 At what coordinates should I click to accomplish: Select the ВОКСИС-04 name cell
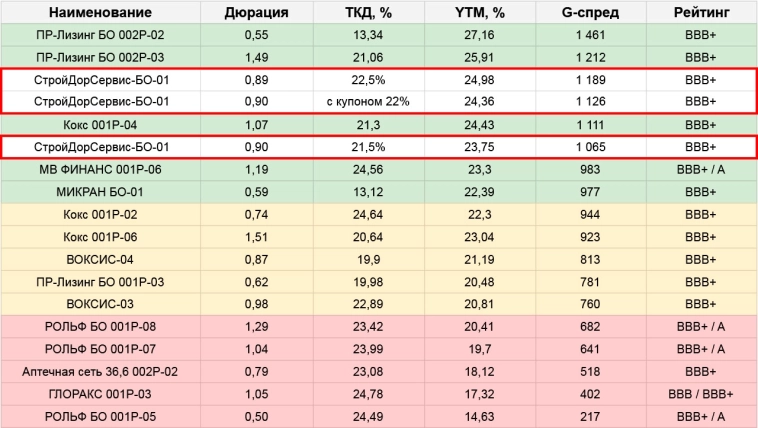(100, 259)
